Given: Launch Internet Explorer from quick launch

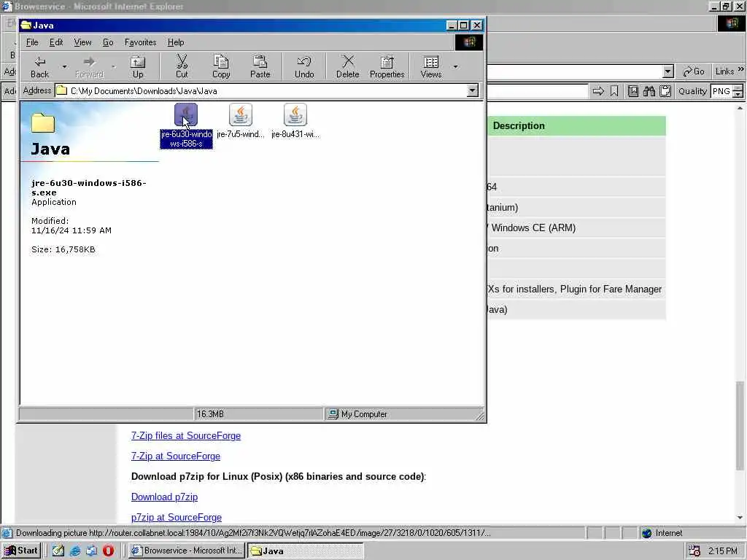Looking at the screenshot, I should point(75,551).
